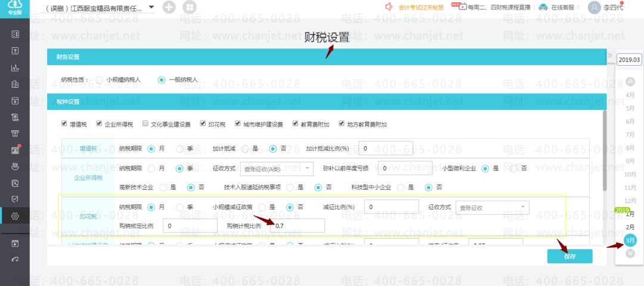Viewport: 644px width, 286px height.
Task: Select 12月 in the month timeline
Action: (x=630, y=201)
